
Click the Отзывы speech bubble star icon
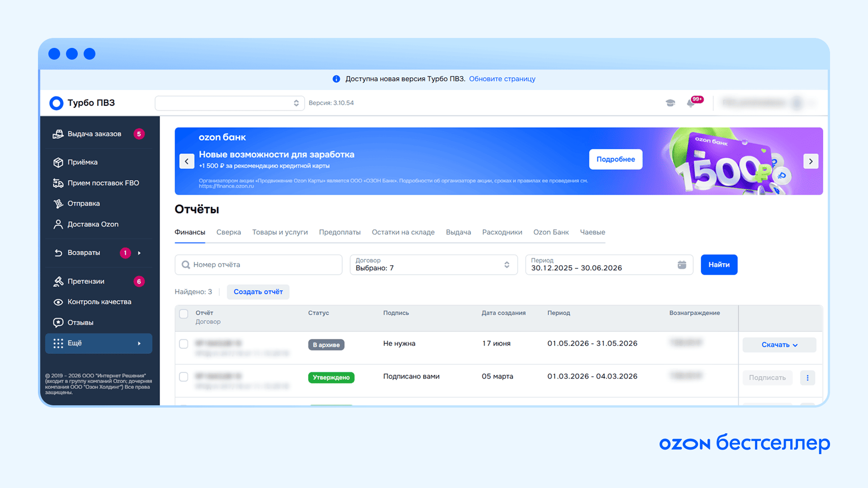click(58, 323)
